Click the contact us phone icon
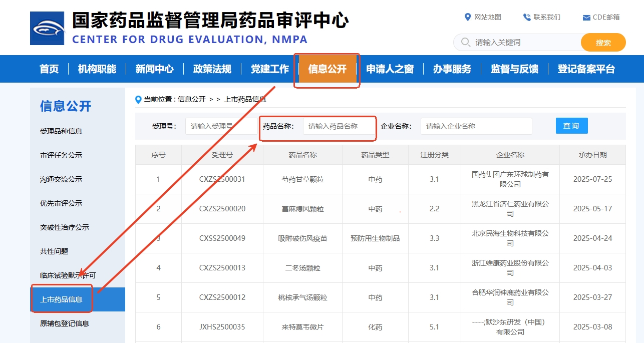This screenshot has width=644, height=343. [x=527, y=17]
